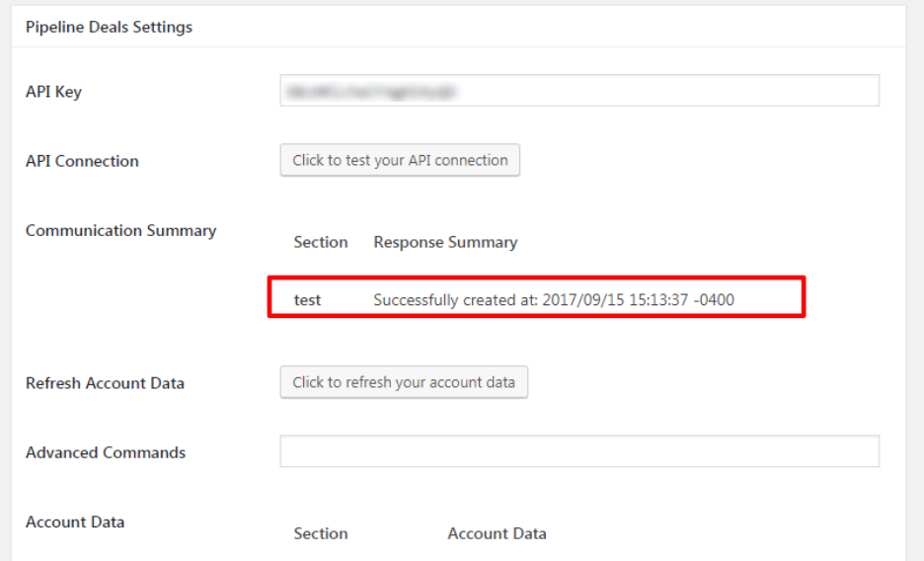Click the Refresh Account Data label

coord(105,383)
